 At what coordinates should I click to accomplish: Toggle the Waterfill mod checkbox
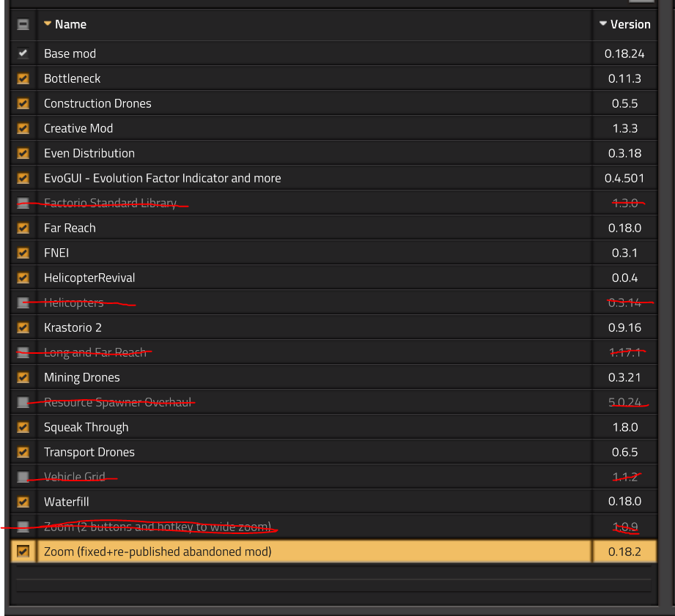click(23, 502)
